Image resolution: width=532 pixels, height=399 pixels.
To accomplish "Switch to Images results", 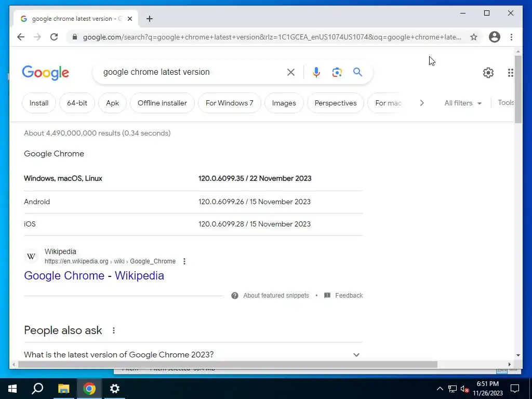I will pos(284,103).
